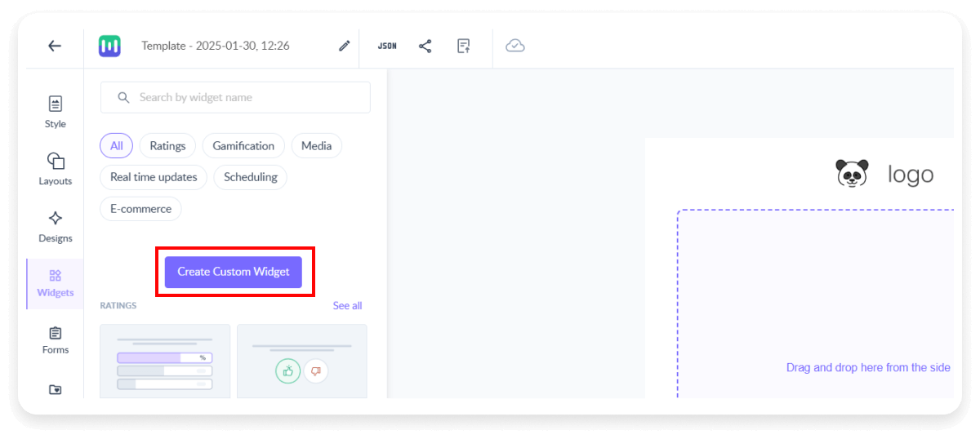Click the panda logo image on canvas
Viewport: 980px width, 439px height.
point(852,173)
